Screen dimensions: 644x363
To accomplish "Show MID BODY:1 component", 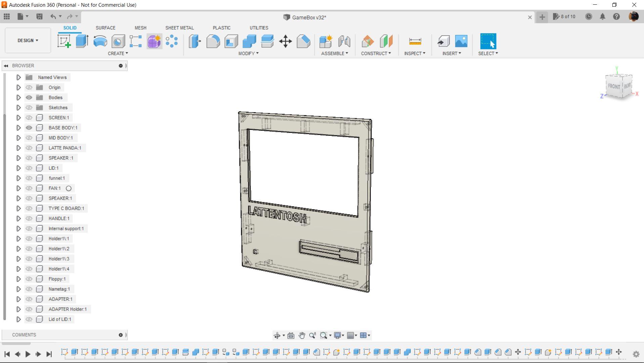I will click(x=29, y=138).
